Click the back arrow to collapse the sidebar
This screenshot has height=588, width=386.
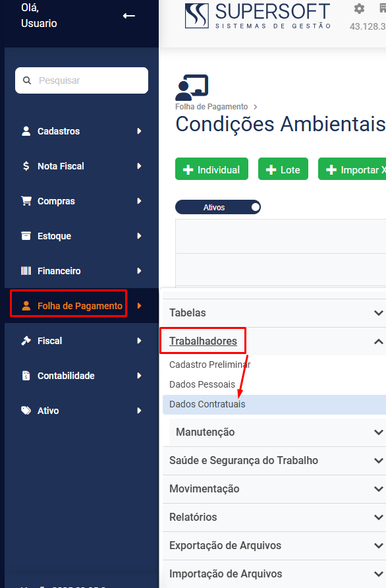[x=129, y=16]
